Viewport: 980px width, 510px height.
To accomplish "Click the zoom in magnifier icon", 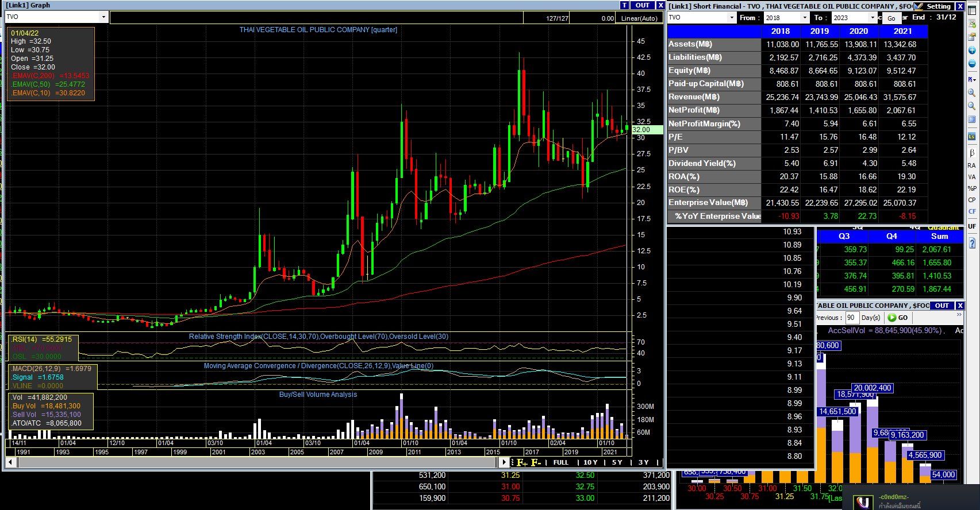I will 972,92.
